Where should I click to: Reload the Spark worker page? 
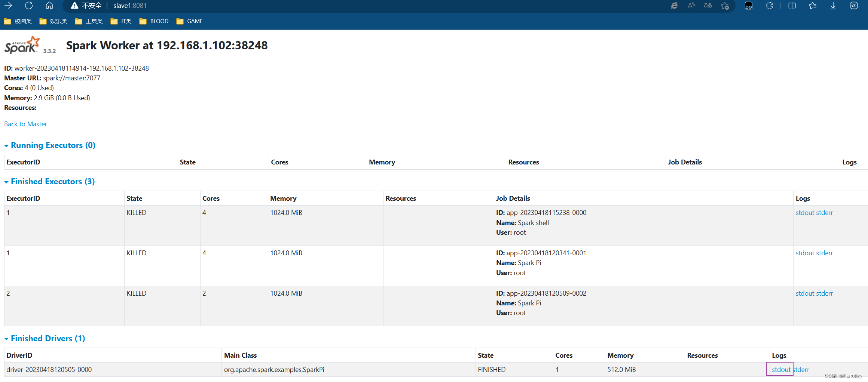29,6
